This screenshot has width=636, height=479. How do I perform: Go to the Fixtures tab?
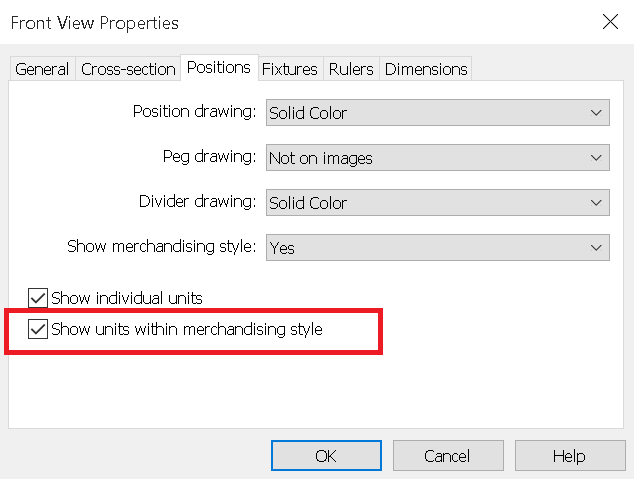coord(290,69)
